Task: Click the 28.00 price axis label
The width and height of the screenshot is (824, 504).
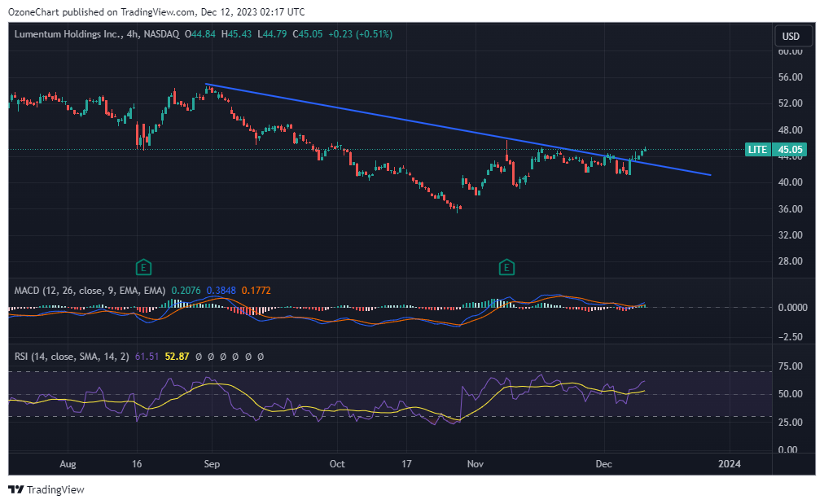Action: (x=791, y=261)
